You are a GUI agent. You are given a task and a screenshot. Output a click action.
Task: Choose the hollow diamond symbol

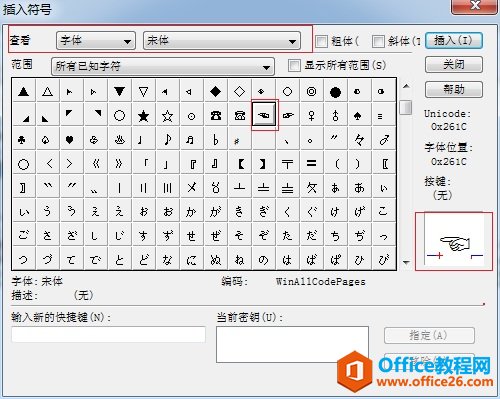pyautogui.click(x=239, y=91)
